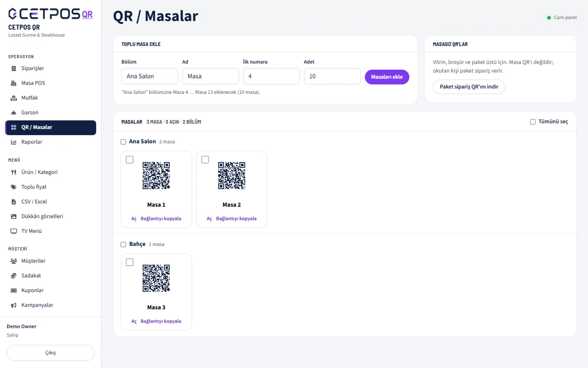Click Aç link under Masa 1

pos(134,219)
